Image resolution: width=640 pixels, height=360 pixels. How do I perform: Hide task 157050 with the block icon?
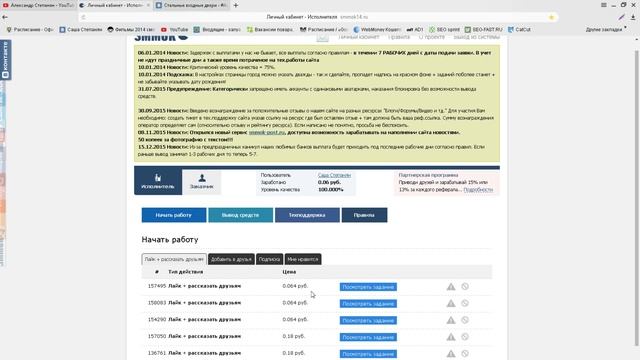tap(465, 337)
